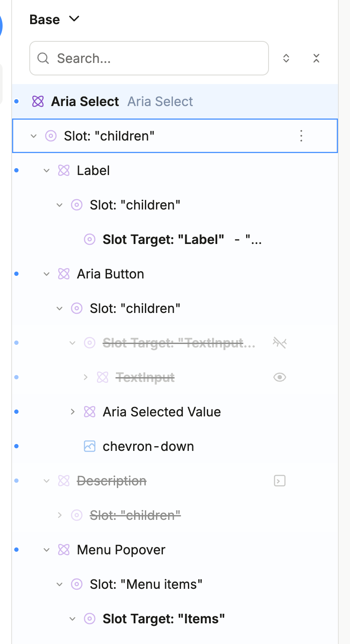Click the expand all tree icon

286,58
